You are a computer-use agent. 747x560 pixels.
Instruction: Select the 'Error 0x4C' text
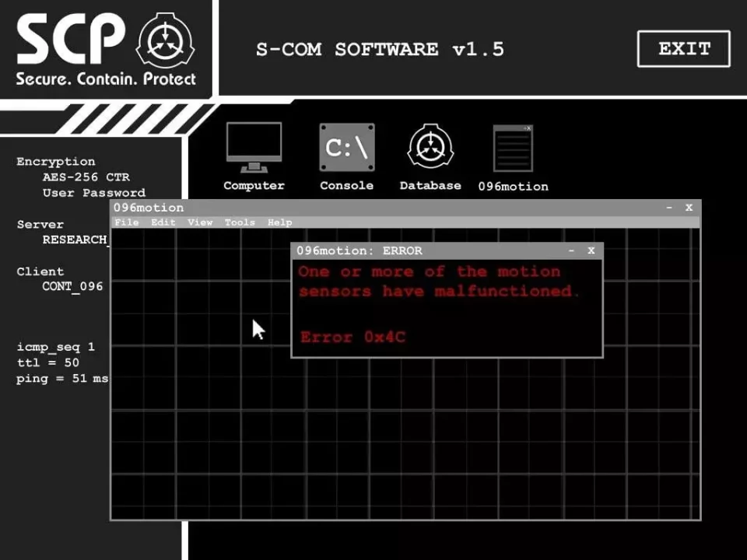click(x=352, y=337)
